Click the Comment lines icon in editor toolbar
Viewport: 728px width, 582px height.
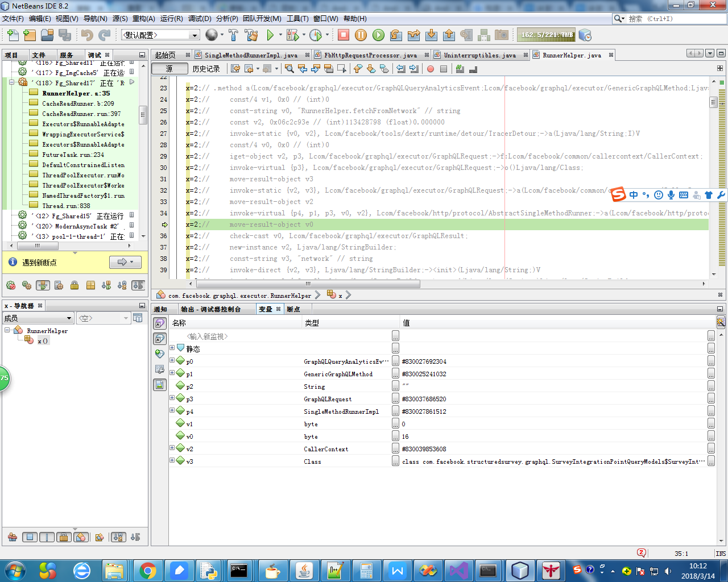pos(460,69)
